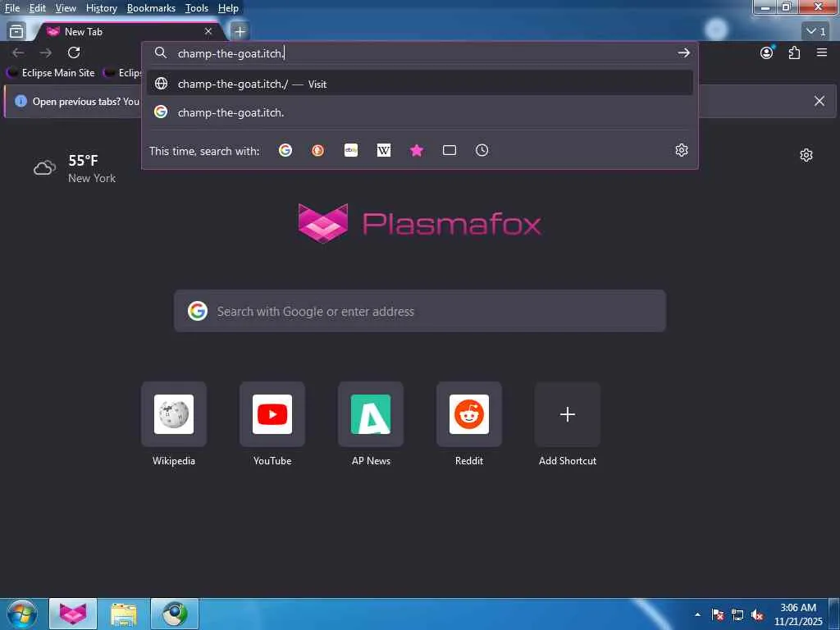Open the network tray icon
The image size is (840, 630).
737,614
